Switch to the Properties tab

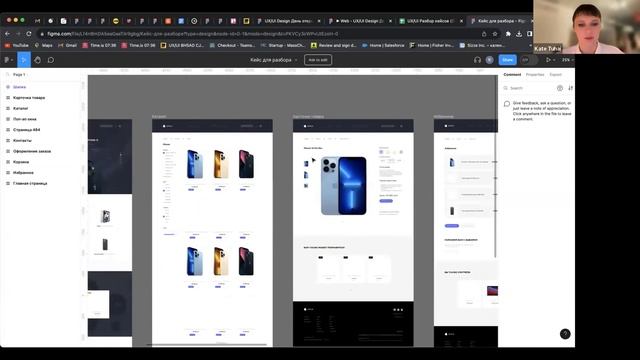click(535, 75)
